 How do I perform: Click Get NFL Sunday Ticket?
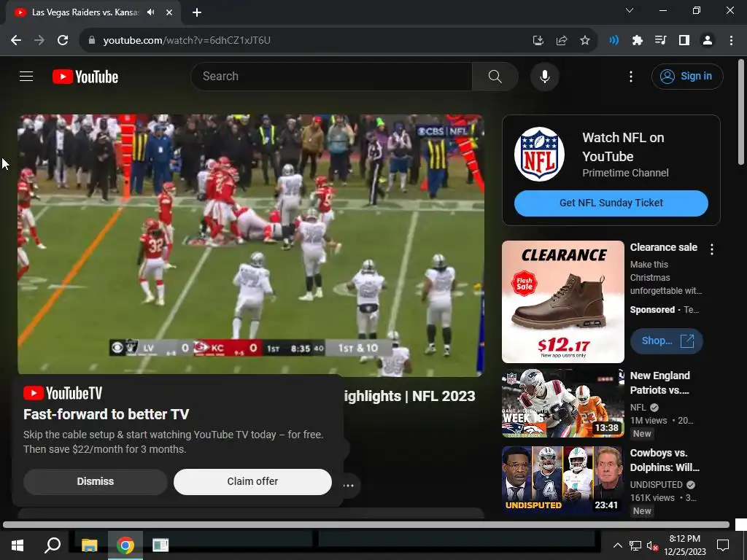pyautogui.click(x=611, y=203)
